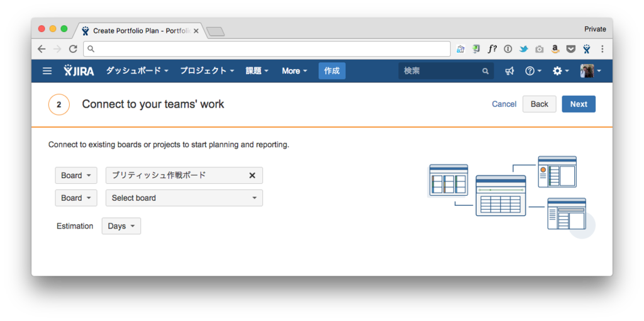The width and height of the screenshot is (644, 321).
Task: Remove the ブリティッシュ作戦ボード board with X
Action: click(252, 176)
